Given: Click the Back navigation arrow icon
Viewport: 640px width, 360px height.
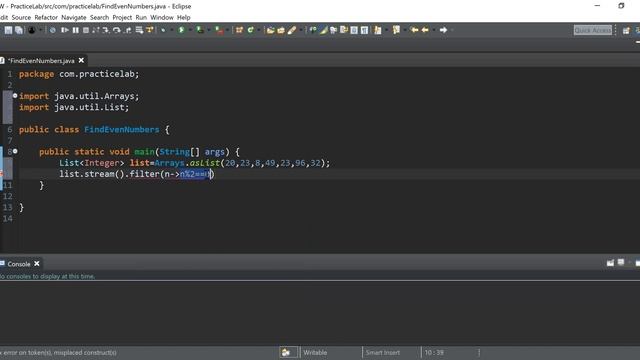Looking at the screenshot, I should pyautogui.click(x=425, y=30).
